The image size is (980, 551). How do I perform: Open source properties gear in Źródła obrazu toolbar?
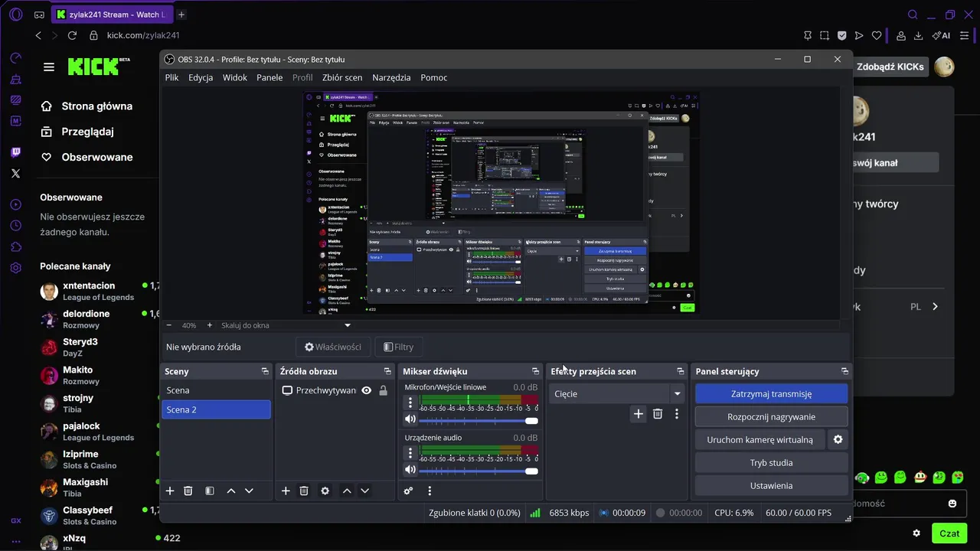[x=325, y=491]
